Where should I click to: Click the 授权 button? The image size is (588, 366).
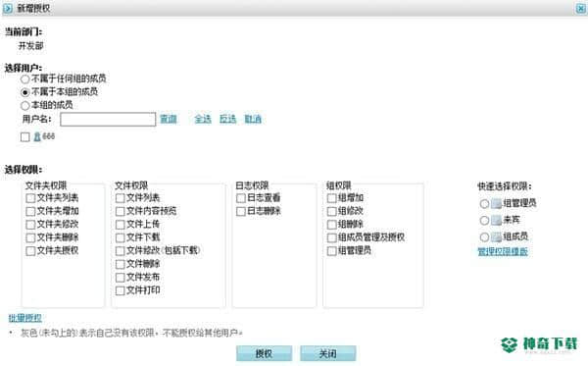coord(264,353)
